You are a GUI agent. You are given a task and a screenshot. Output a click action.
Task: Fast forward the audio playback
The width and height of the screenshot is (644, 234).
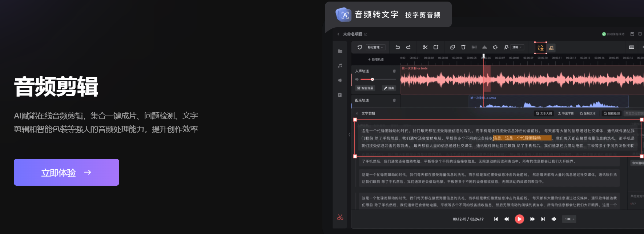[532, 219]
